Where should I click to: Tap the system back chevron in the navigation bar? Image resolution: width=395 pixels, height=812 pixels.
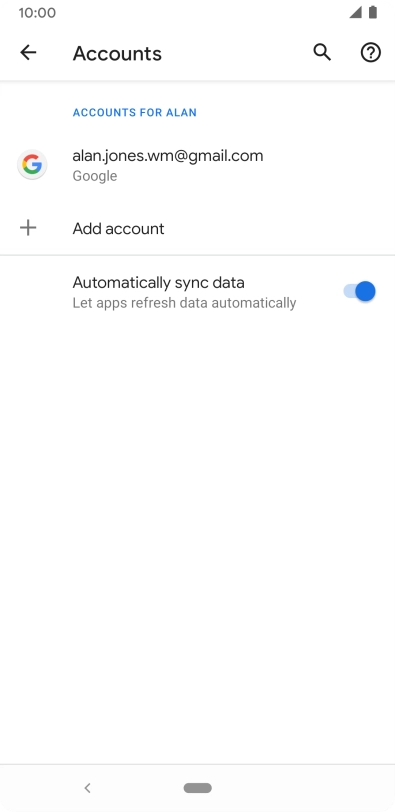click(x=87, y=788)
